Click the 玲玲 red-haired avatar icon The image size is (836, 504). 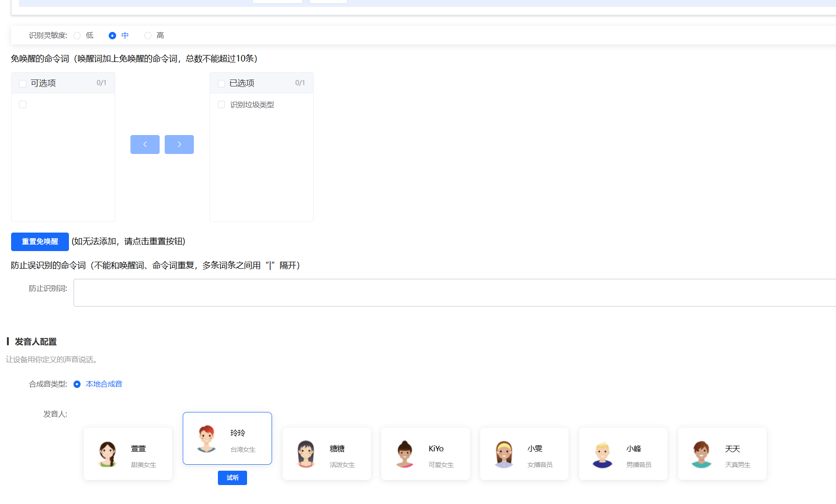click(206, 439)
